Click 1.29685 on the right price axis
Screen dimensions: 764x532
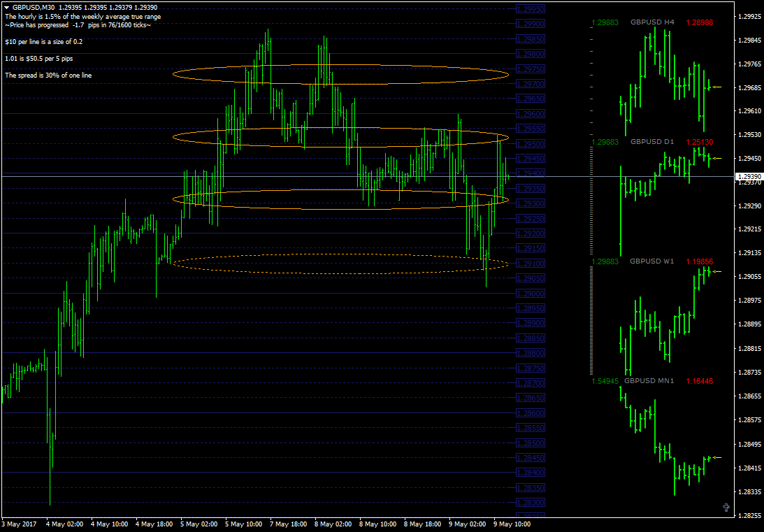point(749,88)
